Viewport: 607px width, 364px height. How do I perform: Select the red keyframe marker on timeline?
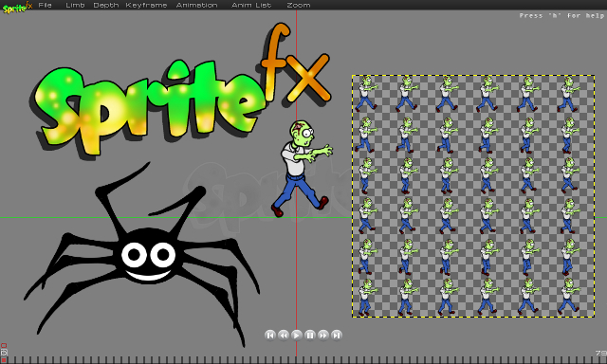(4, 360)
